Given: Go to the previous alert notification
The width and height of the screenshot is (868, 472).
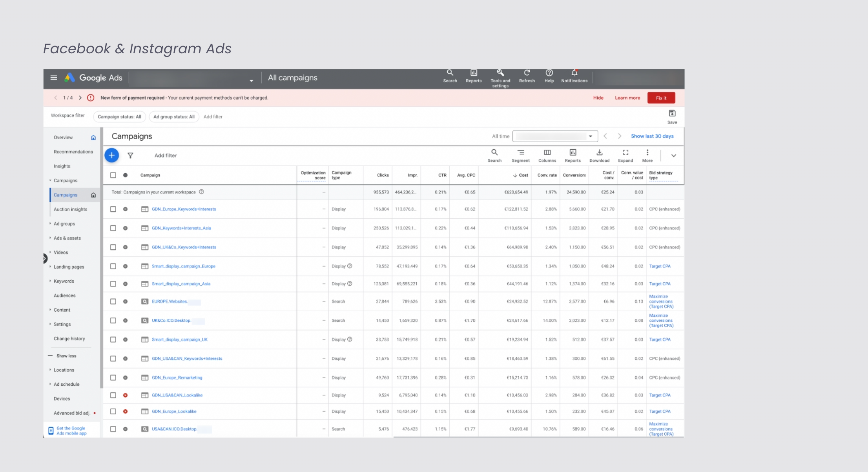Looking at the screenshot, I should pos(56,98).
